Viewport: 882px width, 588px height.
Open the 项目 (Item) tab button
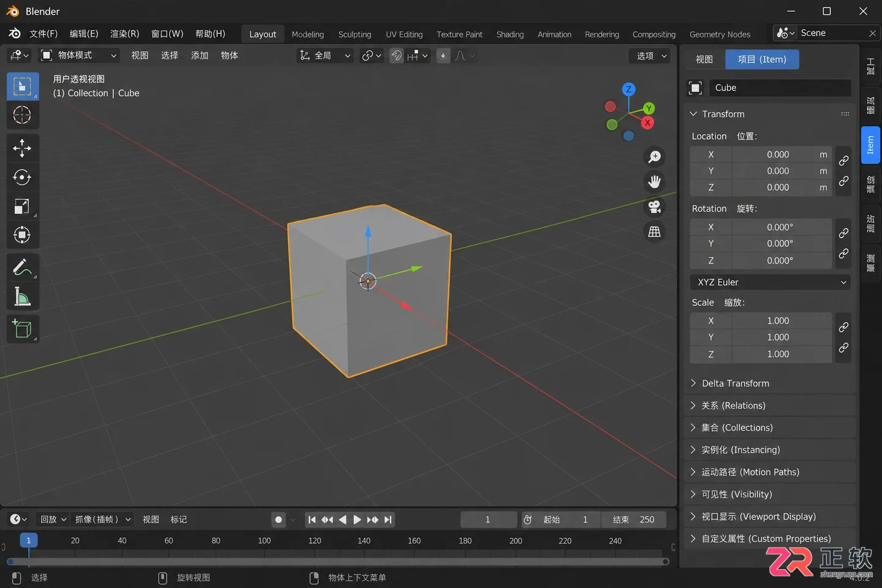762,59
